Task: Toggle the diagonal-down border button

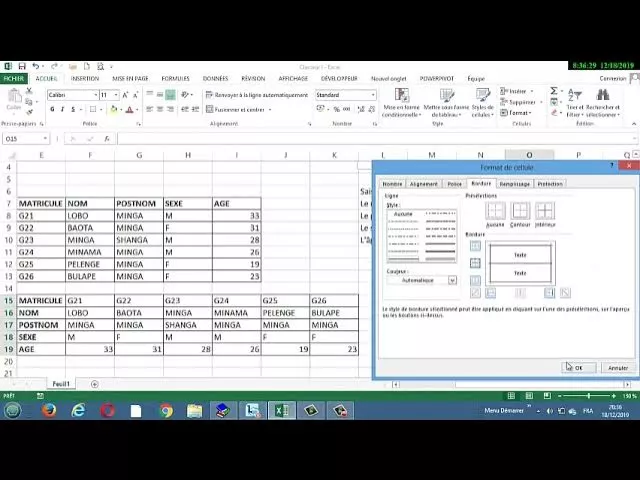Action: point(565,293)
